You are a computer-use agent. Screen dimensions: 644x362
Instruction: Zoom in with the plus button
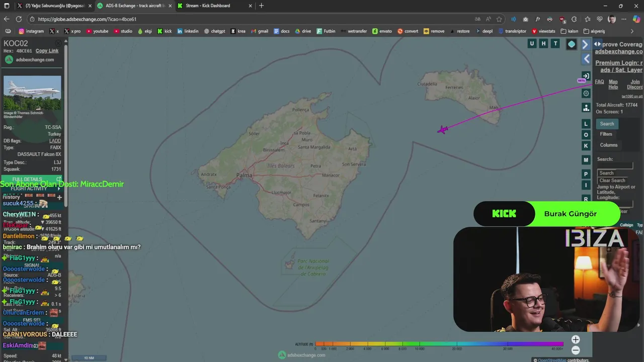pos(576,340)
